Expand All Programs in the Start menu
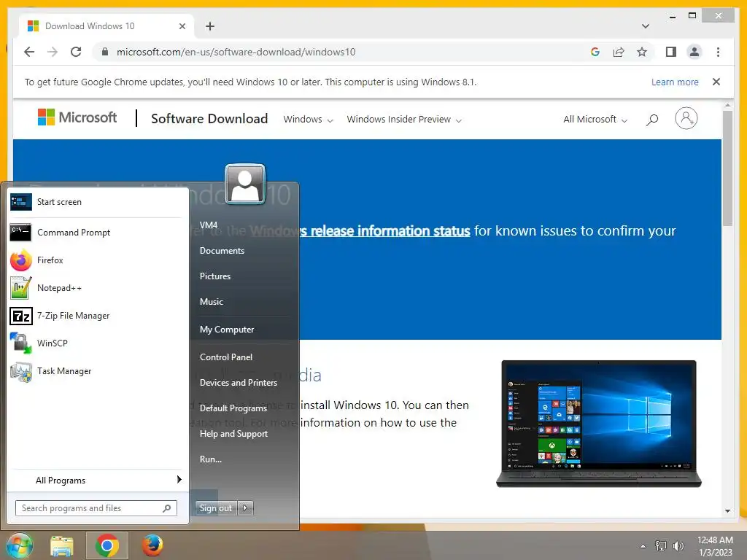Image resolution: width=747 pixels, height=560 pixels. click(x=96, y=480)
